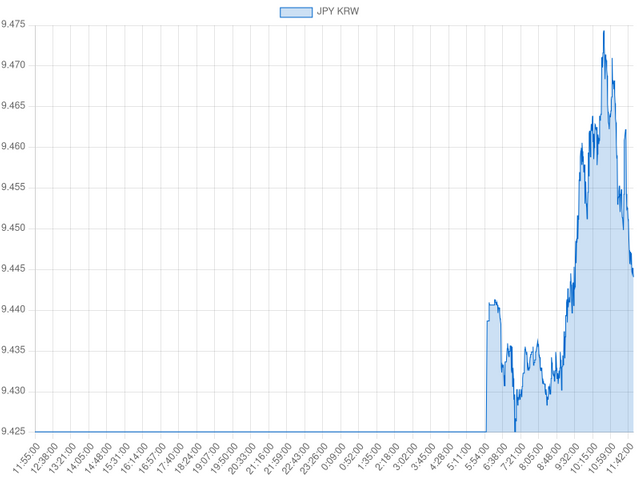The image size is (640, 480).
Task: Click the 9.455 y-axis label
Action: click(13, 187)
